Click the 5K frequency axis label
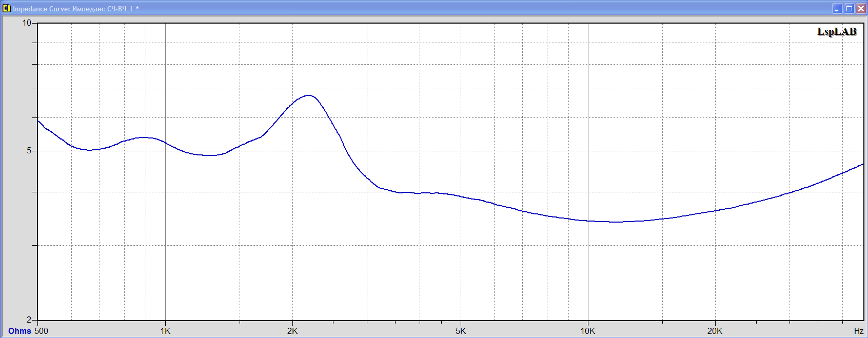This screenshot has width=868, height=338. point(461,331)
